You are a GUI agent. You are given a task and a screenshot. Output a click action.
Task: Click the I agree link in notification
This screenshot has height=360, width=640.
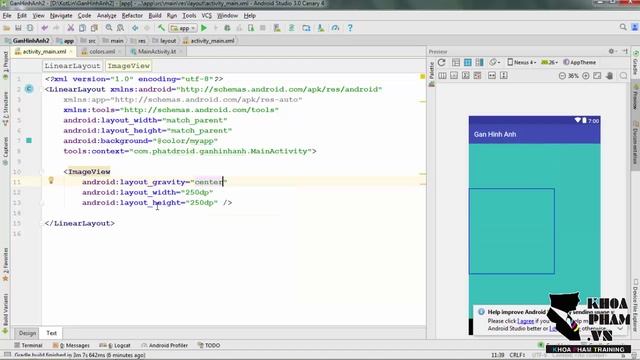[525, 321]
